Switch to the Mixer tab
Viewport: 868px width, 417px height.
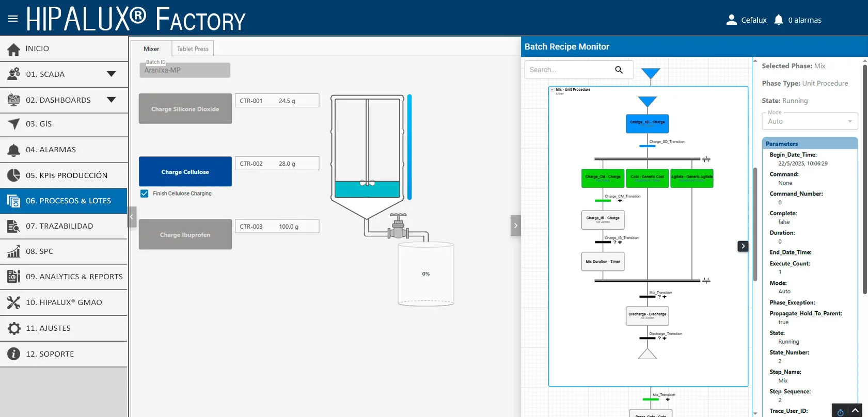click(x=151, y=49)
